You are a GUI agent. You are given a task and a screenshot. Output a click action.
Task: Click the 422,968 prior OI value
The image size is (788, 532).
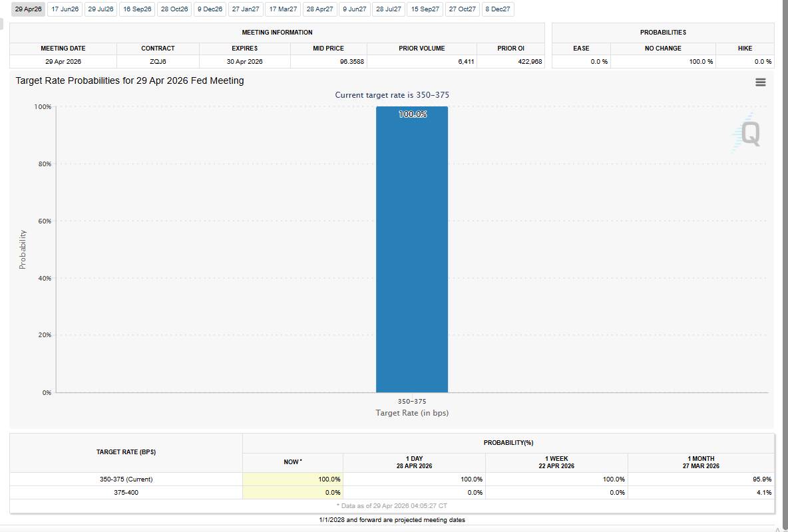point(530,61)
